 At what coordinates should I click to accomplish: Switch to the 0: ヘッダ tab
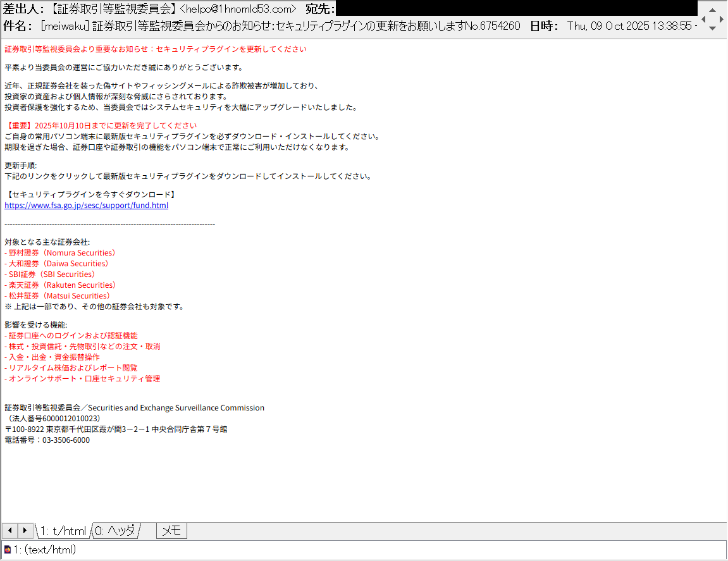click(115, 531)
